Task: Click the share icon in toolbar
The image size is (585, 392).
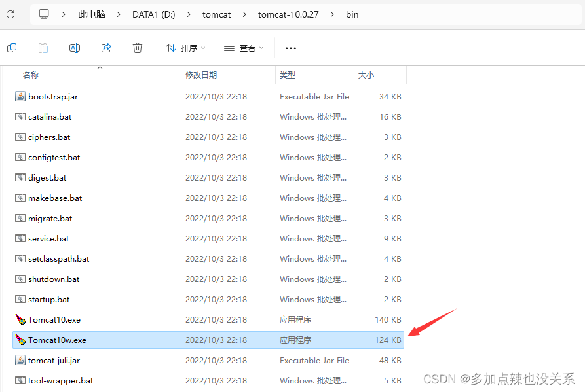Action: pos(106,48)
